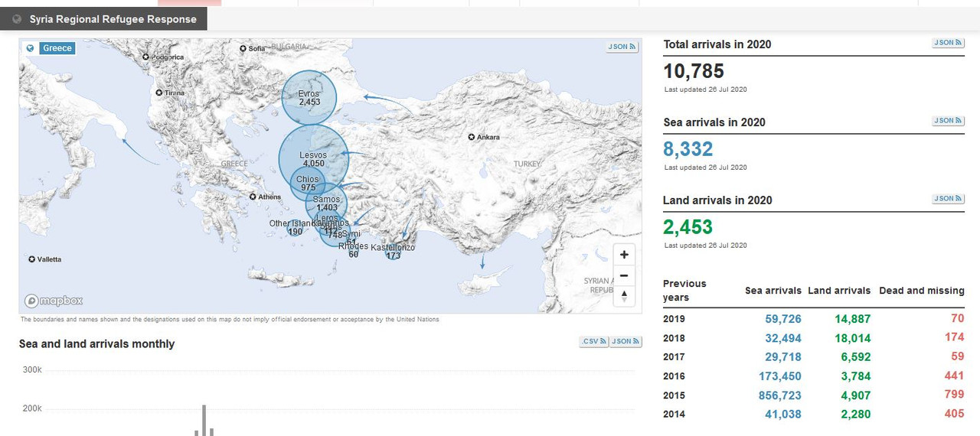Click 2015 sea arrivals value 856,723
980x436 pixels.
tap(780, 395)
